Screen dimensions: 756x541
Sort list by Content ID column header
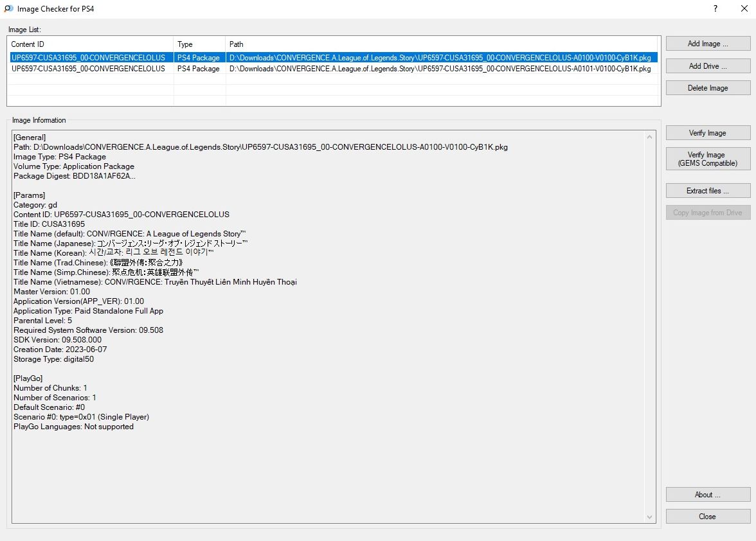[x=91, y=44]
